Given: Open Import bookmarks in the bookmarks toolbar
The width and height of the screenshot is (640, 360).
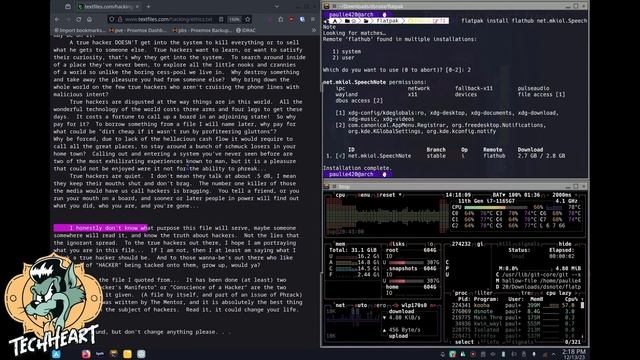Looking at the screenshot, I should (x=79, y=30).
